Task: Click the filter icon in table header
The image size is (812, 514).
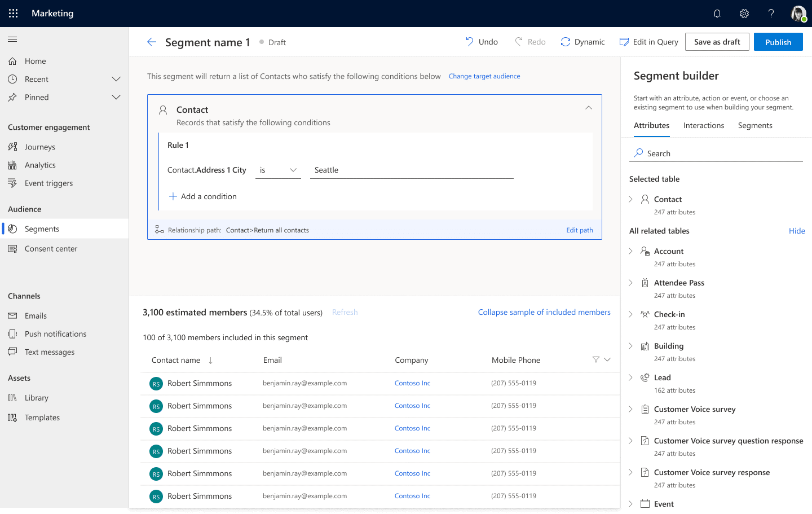Action: coord(595,360)
